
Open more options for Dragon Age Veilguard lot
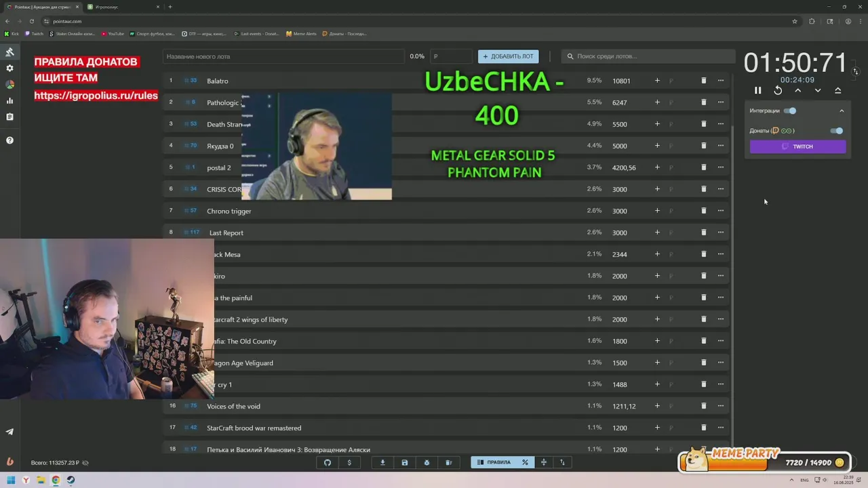[721, 363]
